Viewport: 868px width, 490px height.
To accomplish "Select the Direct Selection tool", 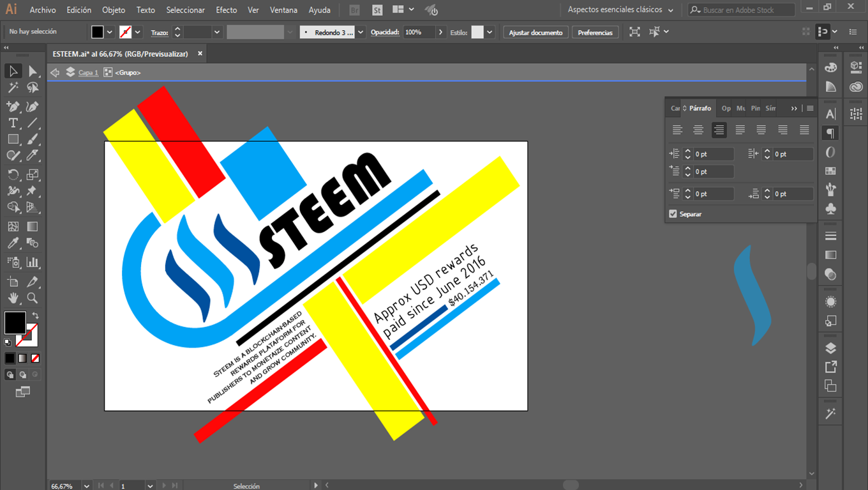I will point(33,72).
